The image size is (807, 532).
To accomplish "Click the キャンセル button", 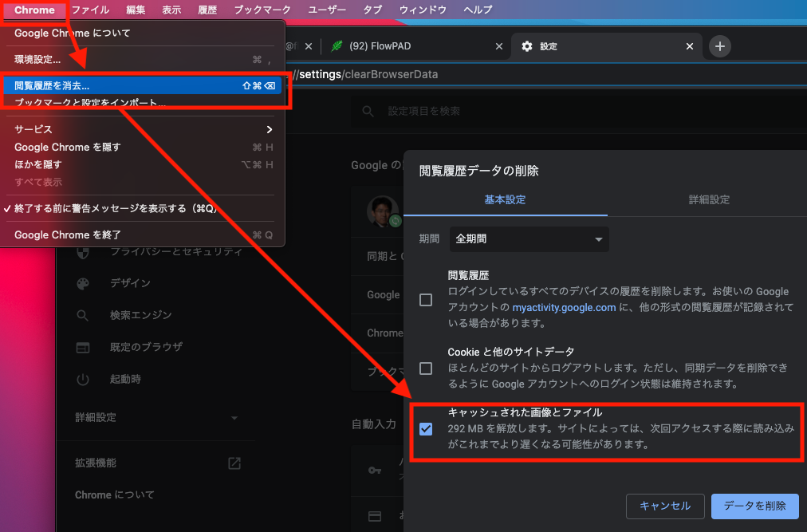I will point(665,506).
